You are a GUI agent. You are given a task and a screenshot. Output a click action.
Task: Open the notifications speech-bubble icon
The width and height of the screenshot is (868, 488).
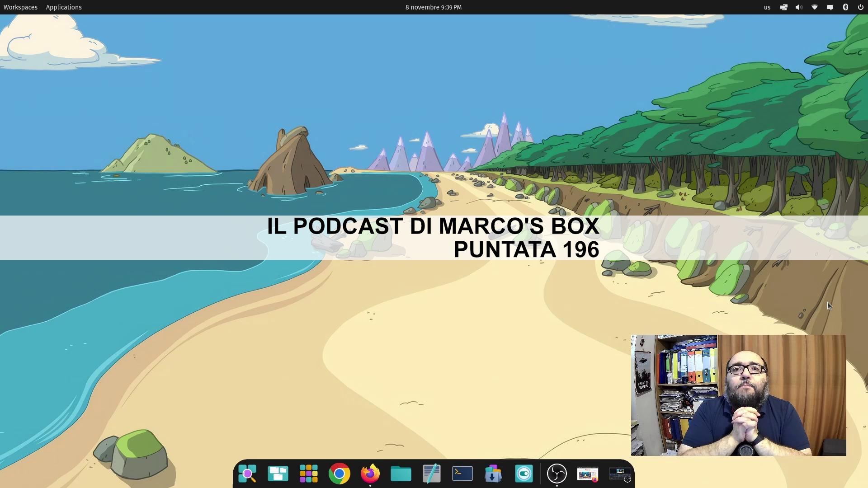[x=830, y=7]
